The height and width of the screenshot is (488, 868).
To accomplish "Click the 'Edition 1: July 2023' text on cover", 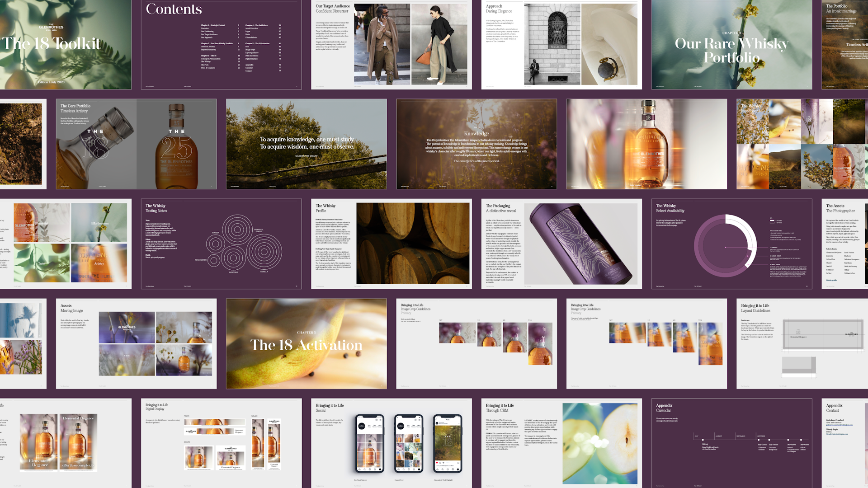I will (x=51, y=82).
